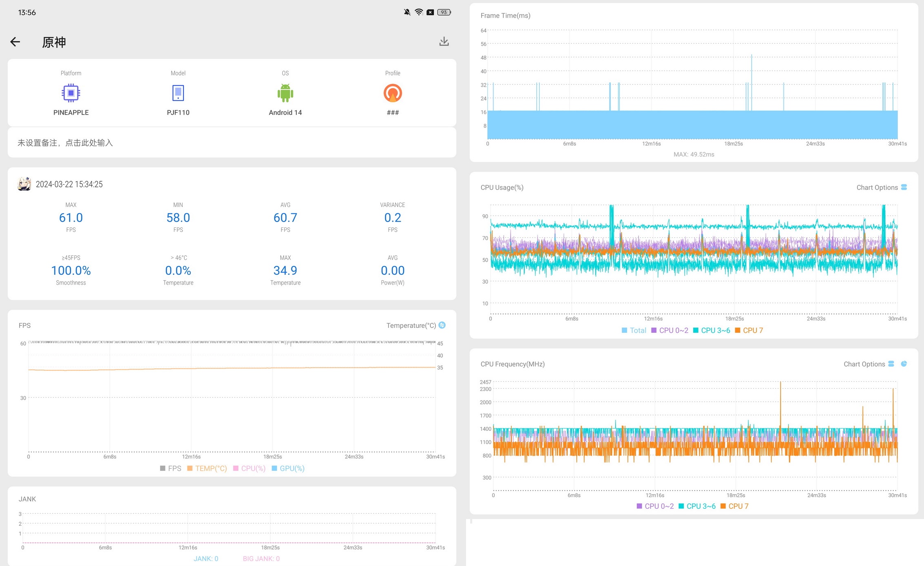This screenshot has width=924, height=566.
Task: Click the 0.00 average Power(W) value
Action: [x=393, y=270]
